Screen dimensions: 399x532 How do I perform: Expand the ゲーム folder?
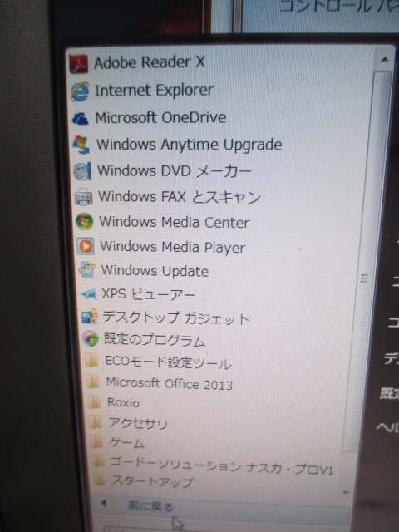pyautogui.click(x=127, y=443)
